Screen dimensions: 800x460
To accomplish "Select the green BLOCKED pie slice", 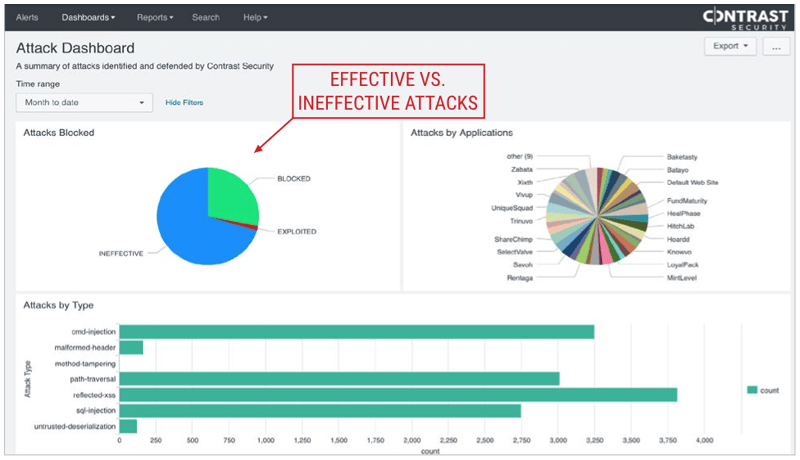I will [230, 195].
